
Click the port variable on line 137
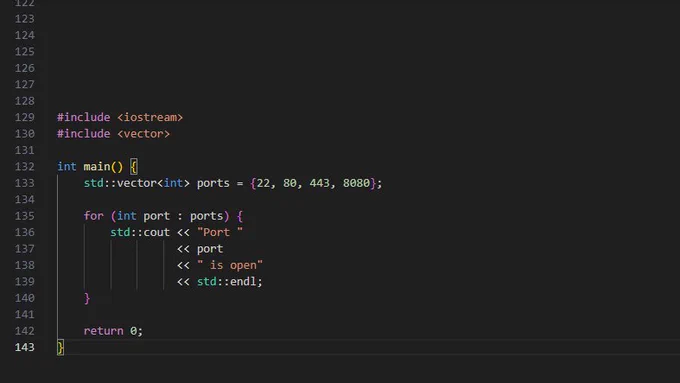(210, 249)
